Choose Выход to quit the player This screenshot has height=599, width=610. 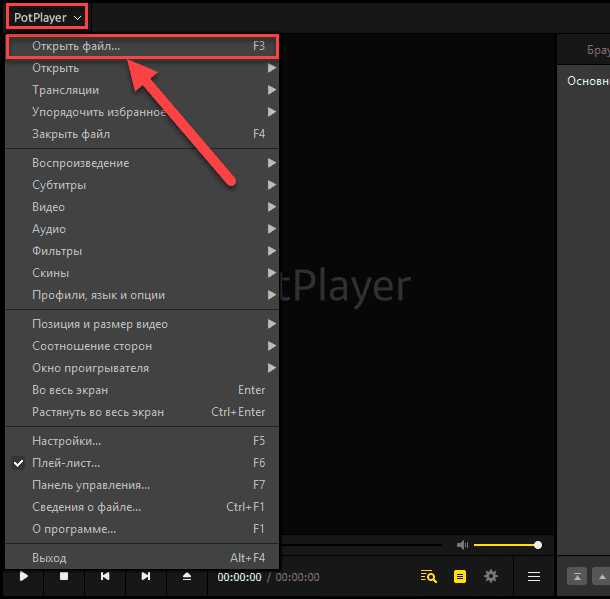(x=142, y=558)
